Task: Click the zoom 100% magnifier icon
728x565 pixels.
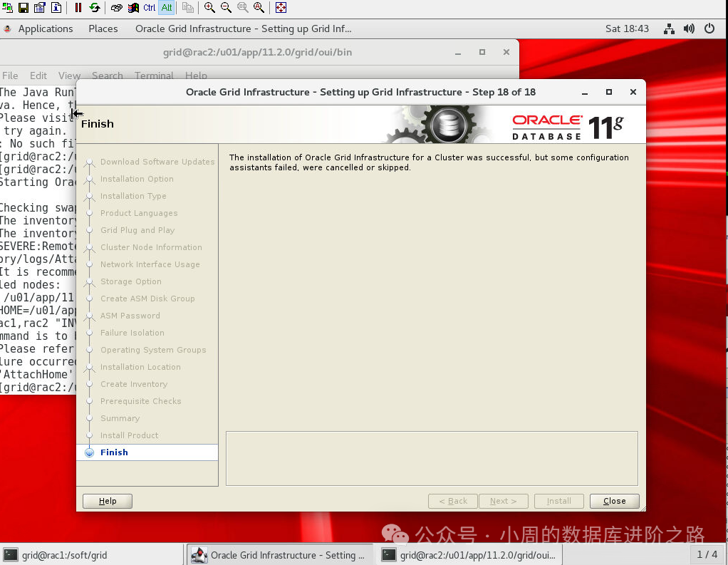Action: [242, 7]
